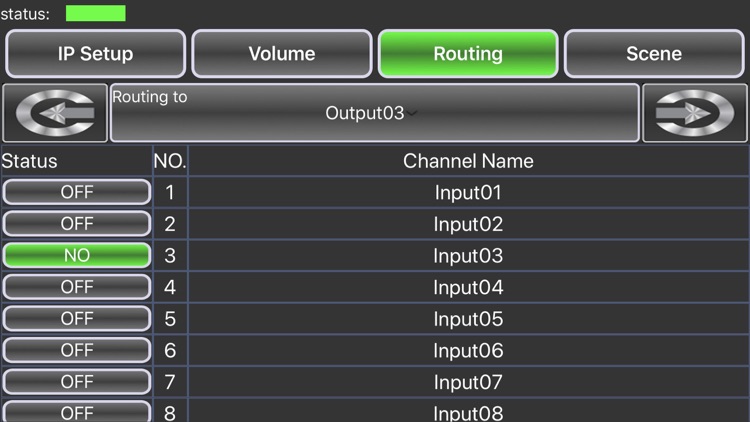Enable routing for Input04
Screen dimensions: 750x422
(77, 287)
